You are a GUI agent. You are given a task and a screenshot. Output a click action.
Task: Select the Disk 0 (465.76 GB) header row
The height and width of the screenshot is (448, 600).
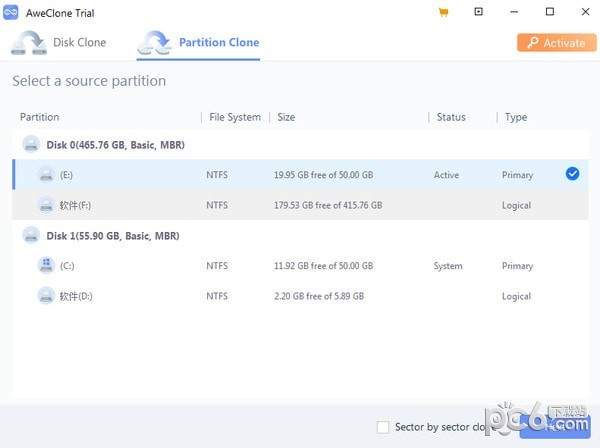[115, 145]
